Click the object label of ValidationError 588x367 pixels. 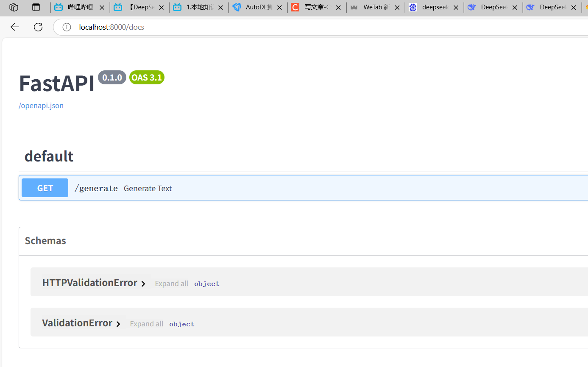pyautogui.click(x=182, y=324)
